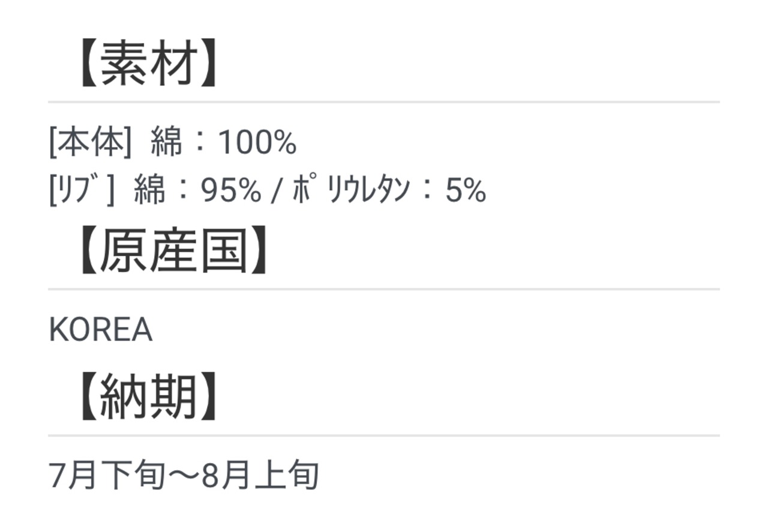
Task: Click the divider line below 【原産国】
Action: click(x=384, y=289)
